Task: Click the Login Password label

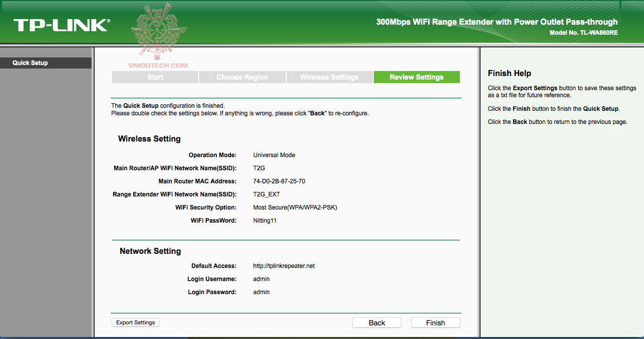Action: click(212, 292)
